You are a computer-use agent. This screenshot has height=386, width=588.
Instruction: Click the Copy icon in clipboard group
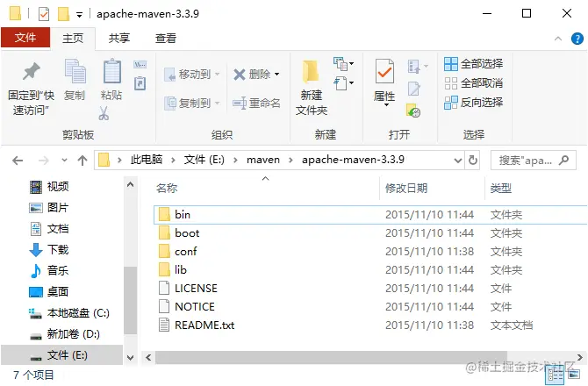75,71
